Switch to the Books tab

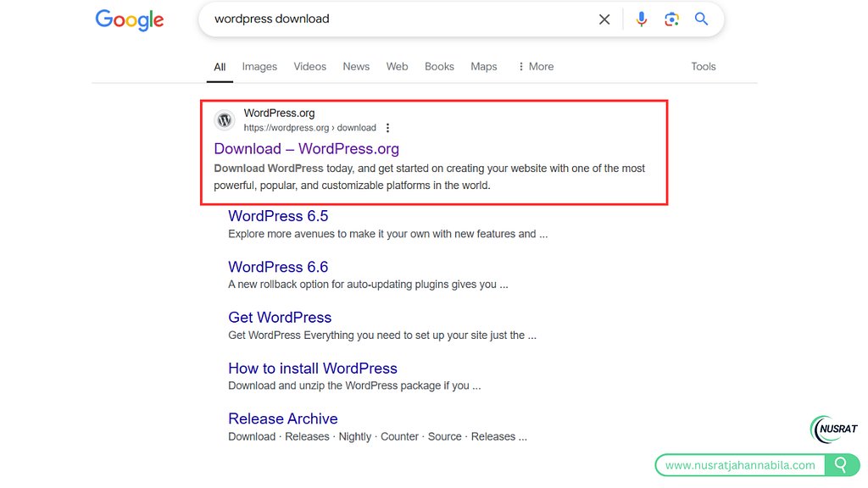click(x=440, y=66)
